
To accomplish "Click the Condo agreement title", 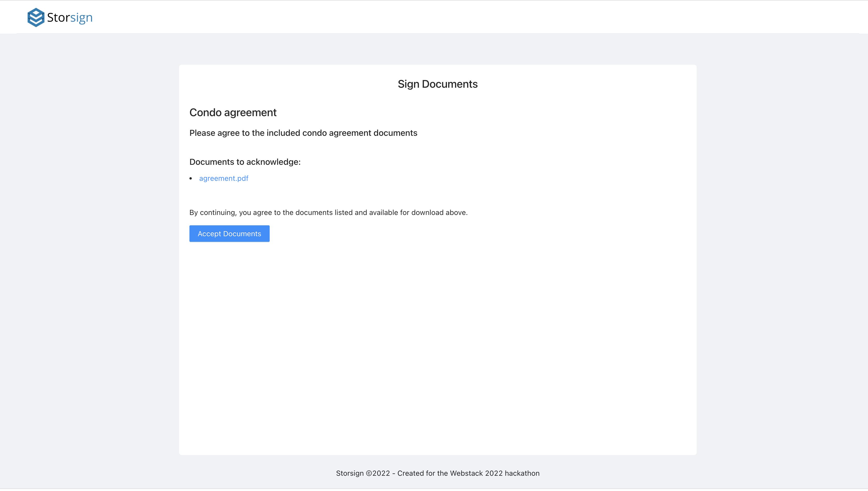I will 233,112.
